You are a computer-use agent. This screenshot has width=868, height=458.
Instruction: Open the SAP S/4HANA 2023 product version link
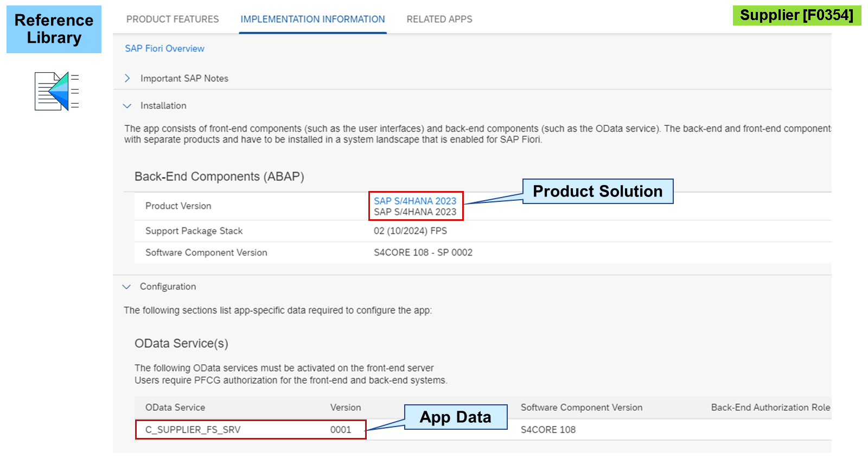(415, 201)
